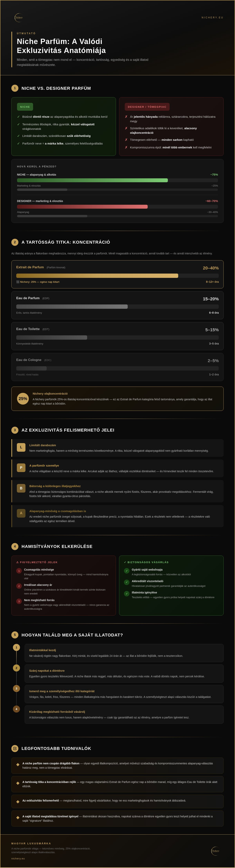This screenshot has width=235, height=868.
Task: Click the section 1 number badge
Action: pos(15,88)
